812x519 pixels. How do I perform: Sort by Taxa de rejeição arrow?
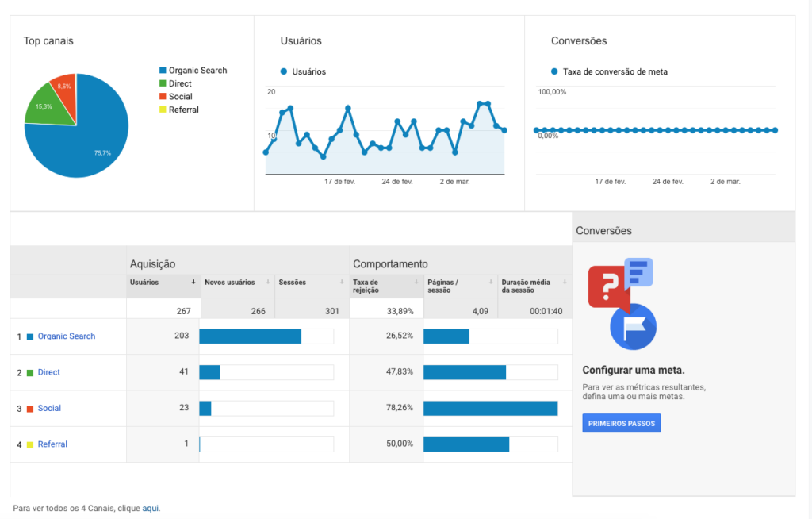(416, 282)
